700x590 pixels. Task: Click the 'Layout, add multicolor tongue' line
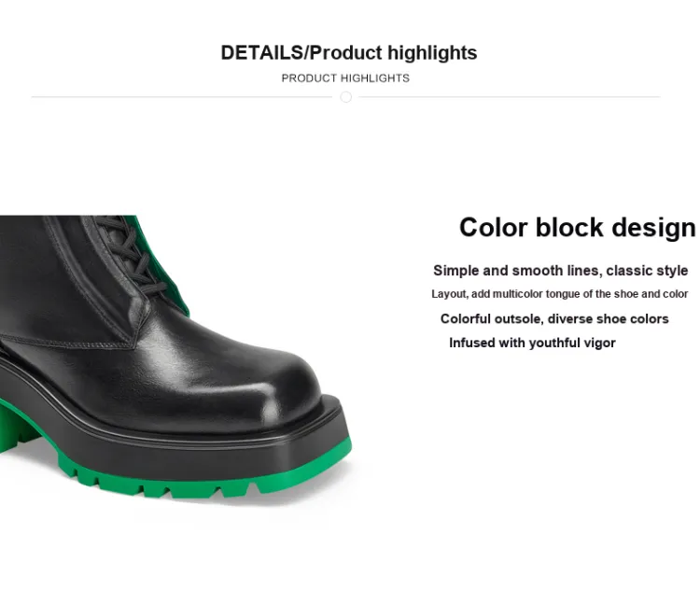[x=559, y=294]
